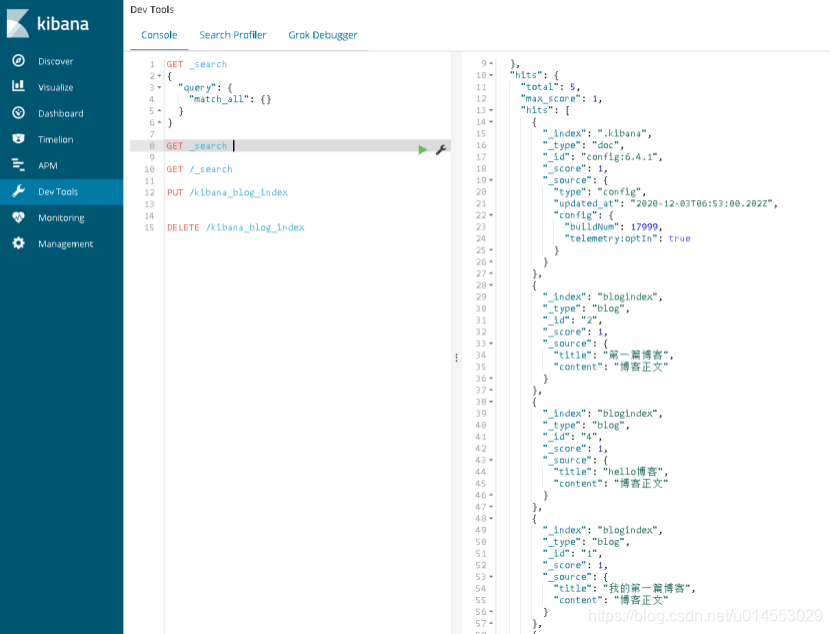Go to Visualize in sidebar
Viewport: 832px width, 634px height.
tap(56, 87)
